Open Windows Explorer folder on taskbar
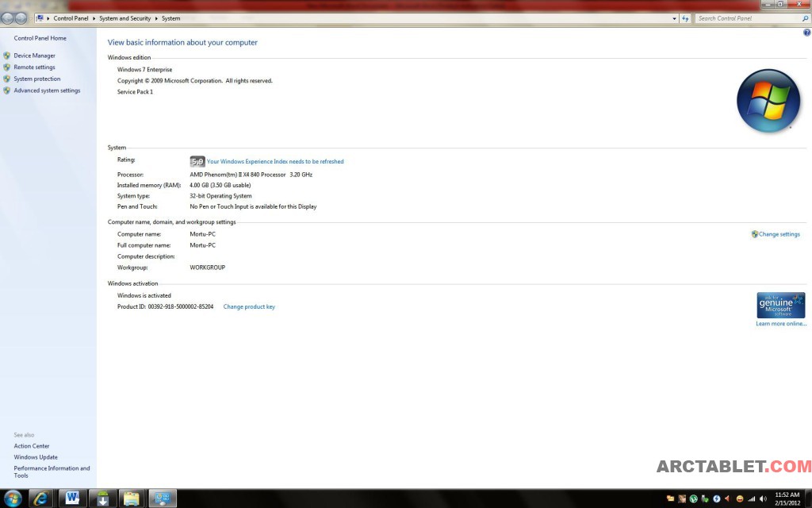 coord(132,498)
